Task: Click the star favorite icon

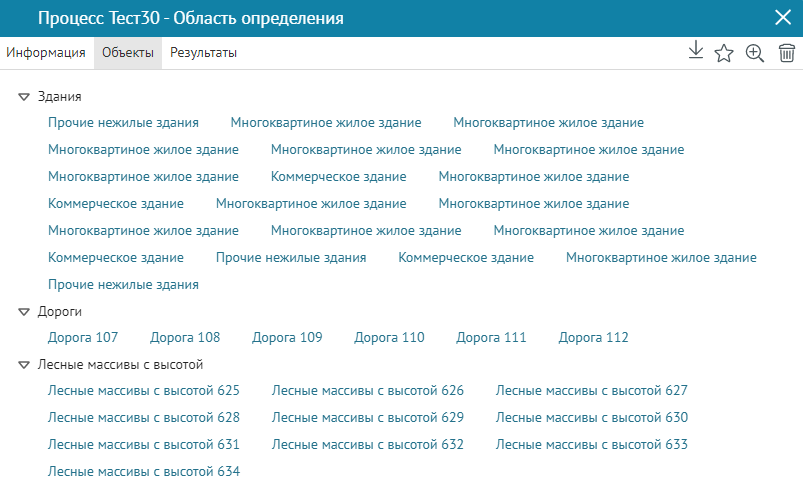Action: (724, 53)
